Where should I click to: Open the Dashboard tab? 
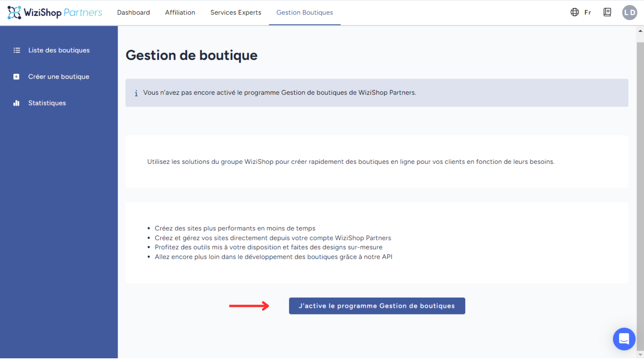point(133,12)
